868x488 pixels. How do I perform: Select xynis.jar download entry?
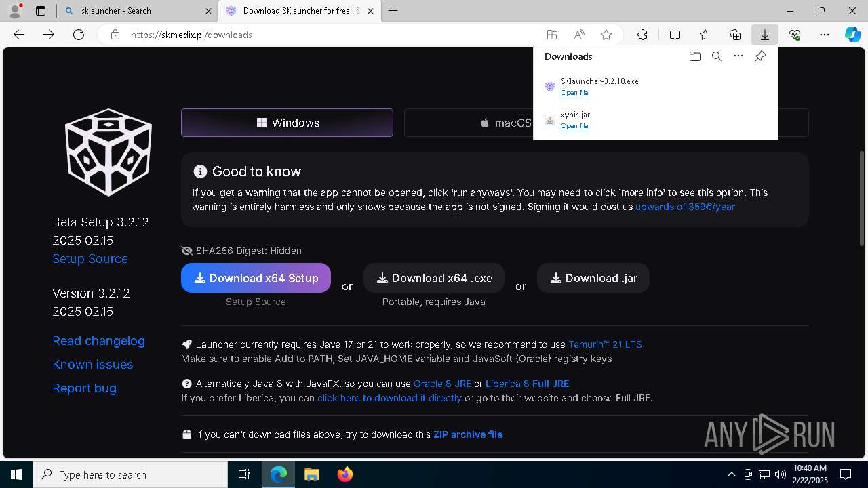(656, 120)
